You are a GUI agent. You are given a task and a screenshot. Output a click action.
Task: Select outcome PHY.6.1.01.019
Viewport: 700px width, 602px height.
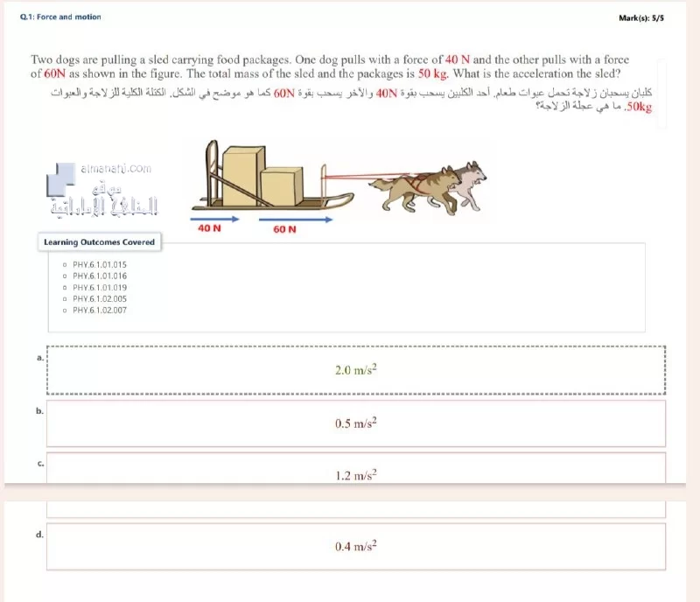(x=100, y=288)
